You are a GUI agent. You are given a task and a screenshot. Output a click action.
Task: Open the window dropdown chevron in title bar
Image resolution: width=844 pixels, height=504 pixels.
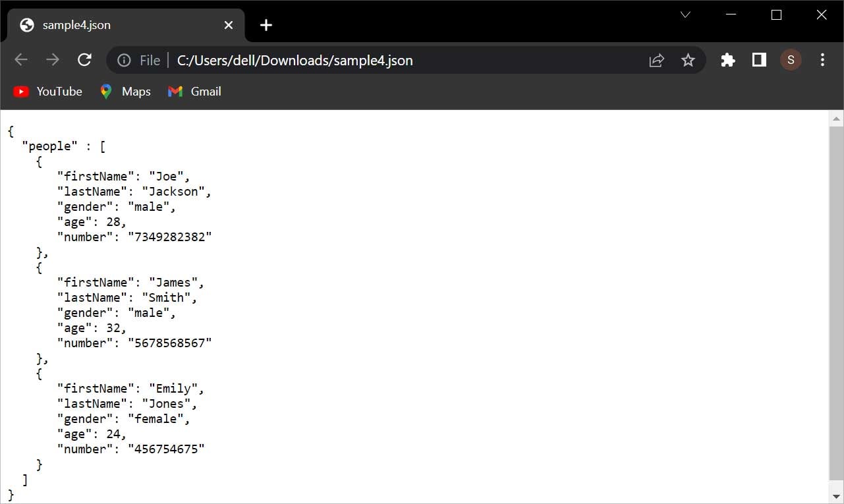[x=685, y=14]
